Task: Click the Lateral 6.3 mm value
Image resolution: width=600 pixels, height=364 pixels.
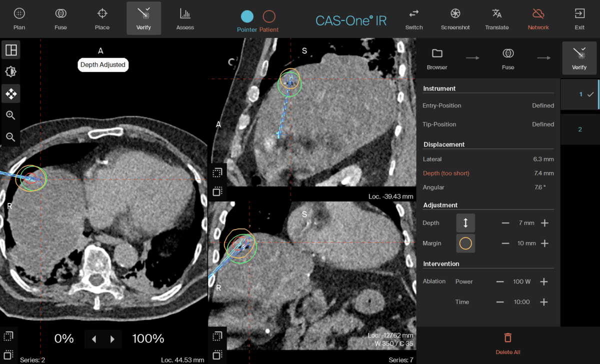Action: [543, 159]
